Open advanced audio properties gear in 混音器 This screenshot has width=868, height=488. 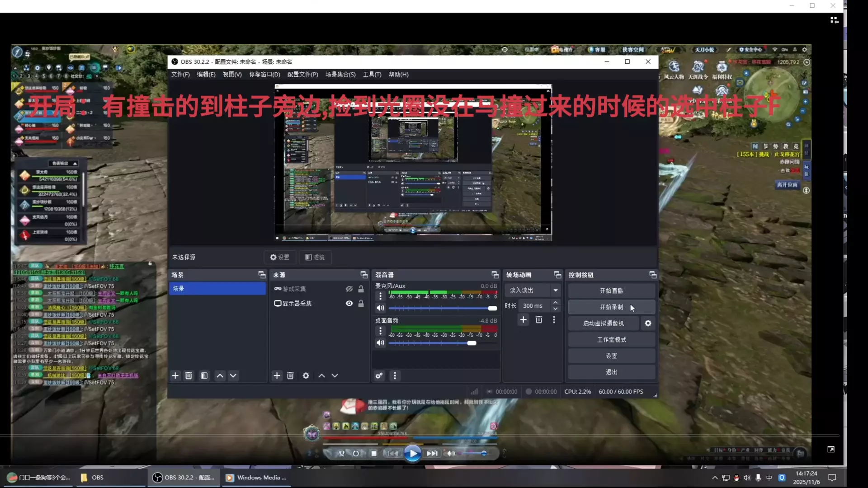(x=379, y=375)
